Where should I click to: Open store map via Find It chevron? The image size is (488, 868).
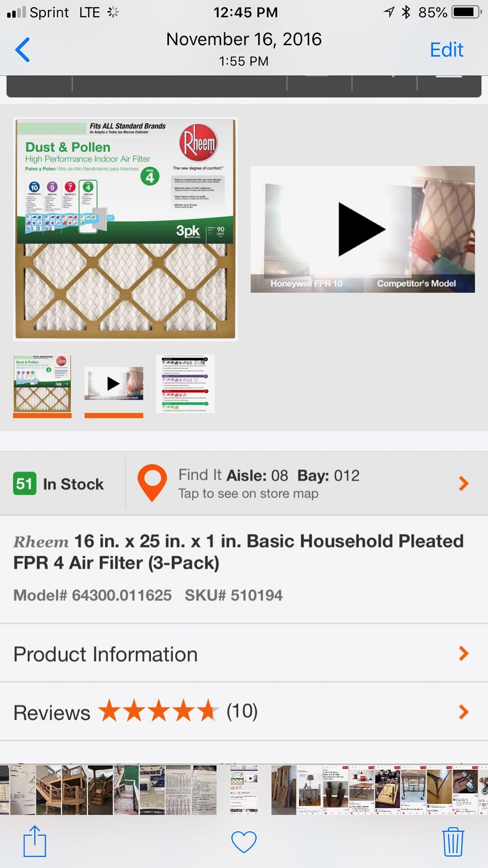click(463, 483)
